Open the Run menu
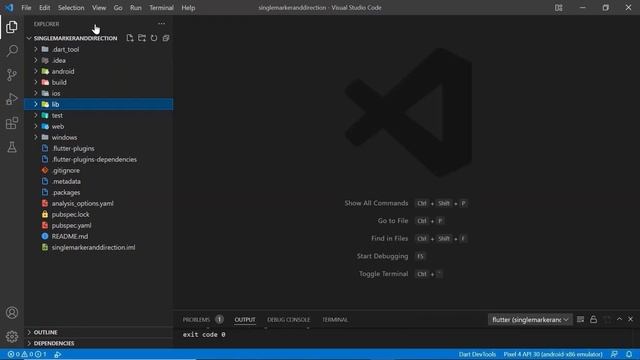 click(136, 8)
